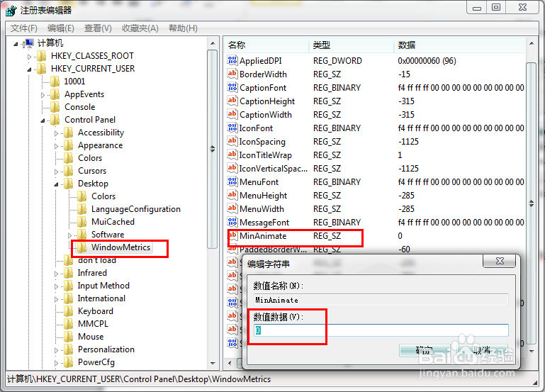Expand the Infrared key
The height and width of the screenshot is (392, 545).
click(56, 274)
